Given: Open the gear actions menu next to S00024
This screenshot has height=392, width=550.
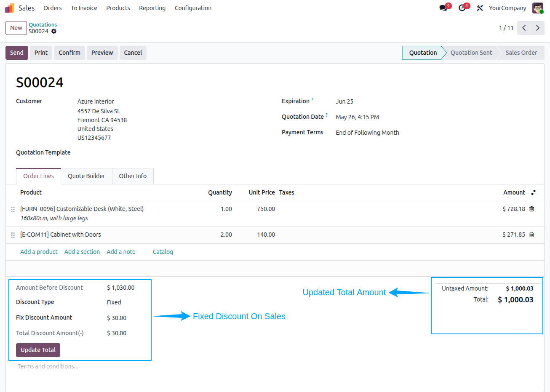Looking at the screenshot, I should tap(54, 32).
